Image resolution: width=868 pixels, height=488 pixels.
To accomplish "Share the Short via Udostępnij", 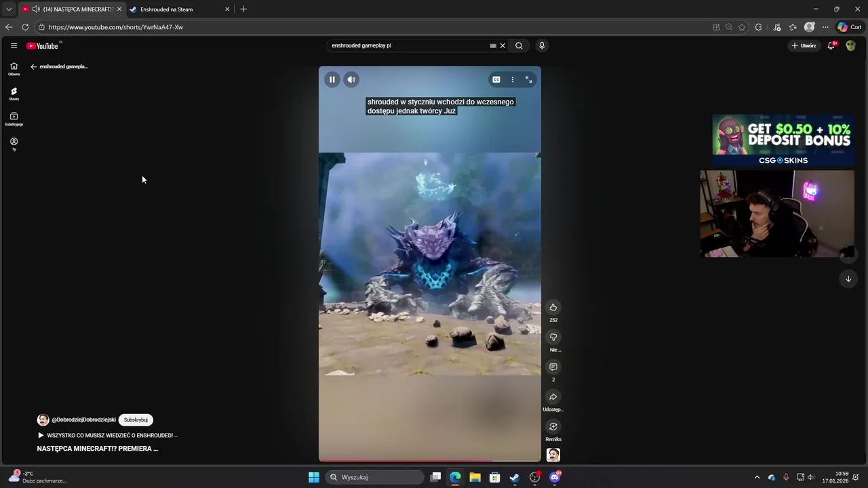I will point(553,396).
